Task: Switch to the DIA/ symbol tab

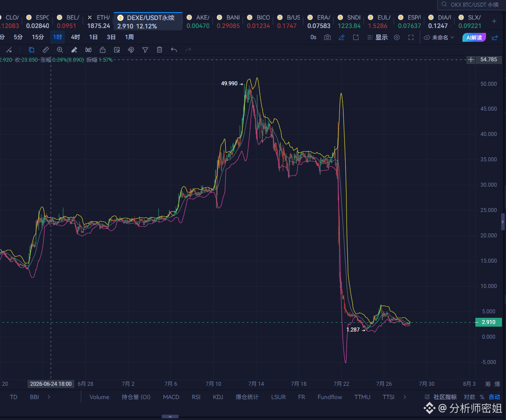Action: 439,21
